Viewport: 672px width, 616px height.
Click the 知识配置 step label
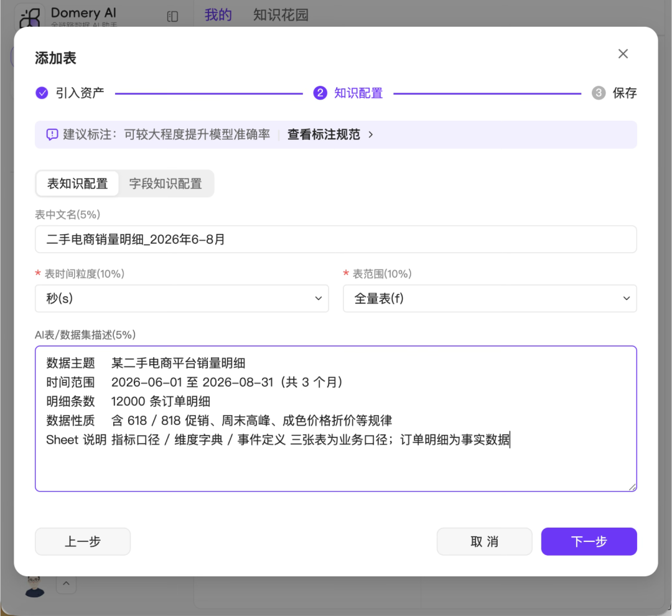coord(358,93)
